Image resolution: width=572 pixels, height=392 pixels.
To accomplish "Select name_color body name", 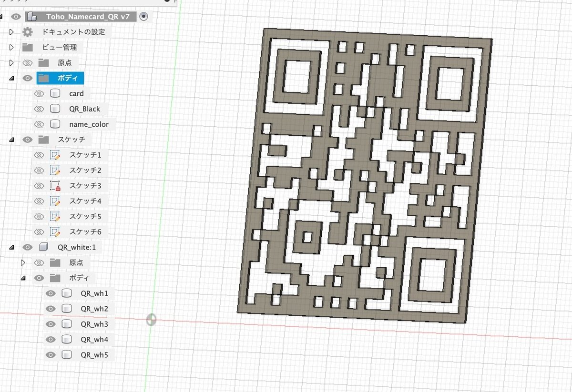I will pyautogui.click(x=89, y=124).
